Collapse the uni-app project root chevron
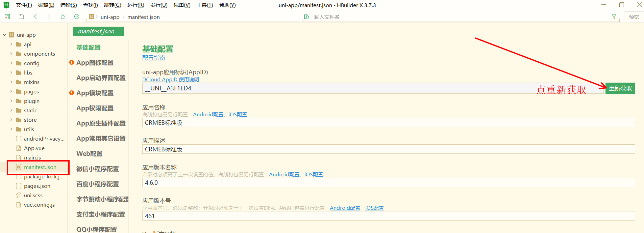The height and width of the screenshot is (233, 644). click(4, 35)
